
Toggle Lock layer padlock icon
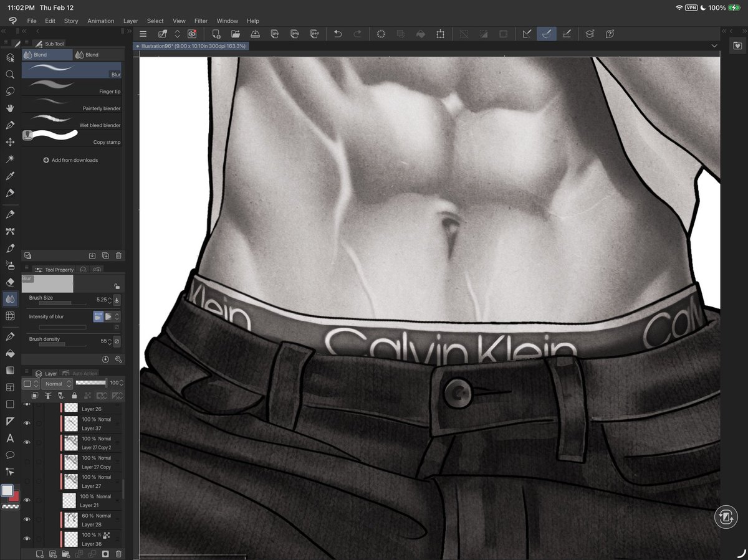(74, 396)
